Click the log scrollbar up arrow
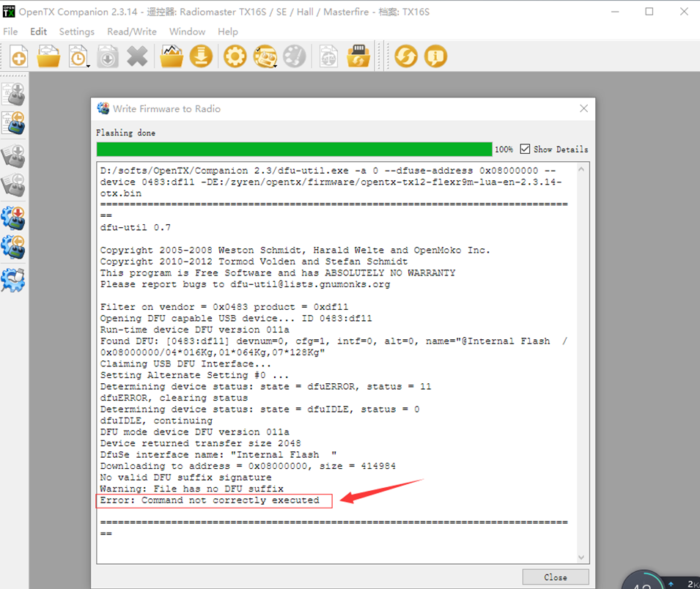Viewport: 700px width, 589px height. point(581,169)
